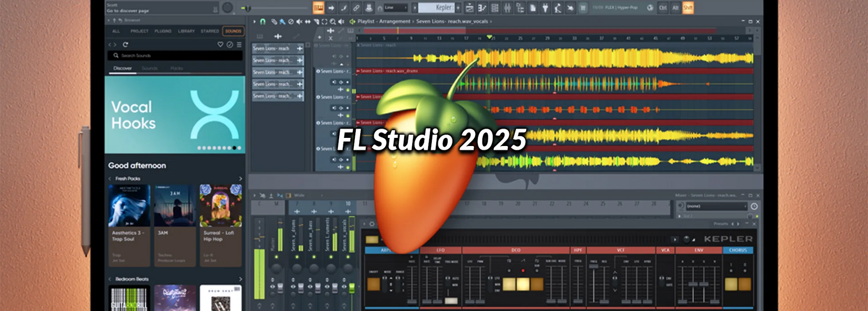This screenshot has width=868, height=311.
Task: Click the auto-scroll arrow toolbar button
Action: pyautogui.click(x=331, y=8)
